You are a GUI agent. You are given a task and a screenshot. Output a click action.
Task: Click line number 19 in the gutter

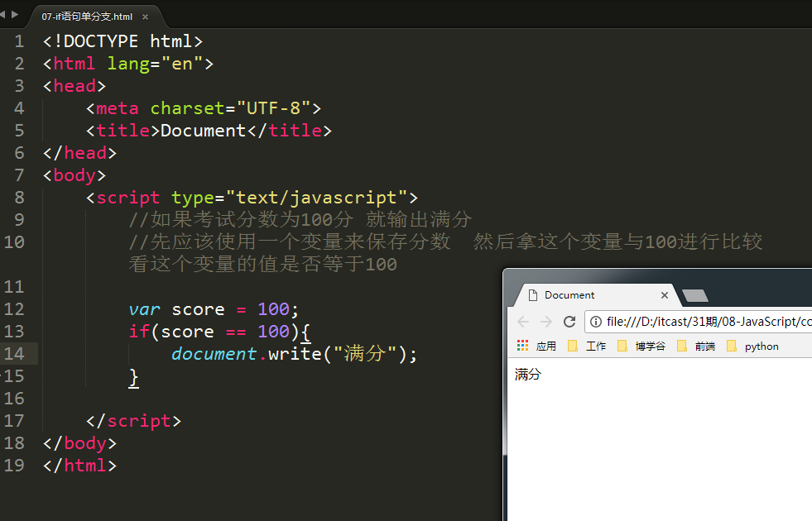14,465
